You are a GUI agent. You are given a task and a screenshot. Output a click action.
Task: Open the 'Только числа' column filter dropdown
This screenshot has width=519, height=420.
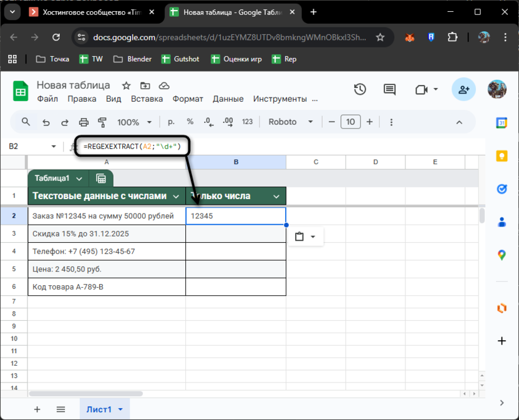[x=276, y=195]
